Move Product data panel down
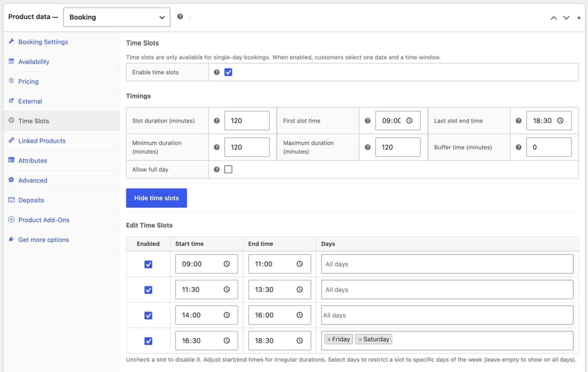 tap(566, 18)
